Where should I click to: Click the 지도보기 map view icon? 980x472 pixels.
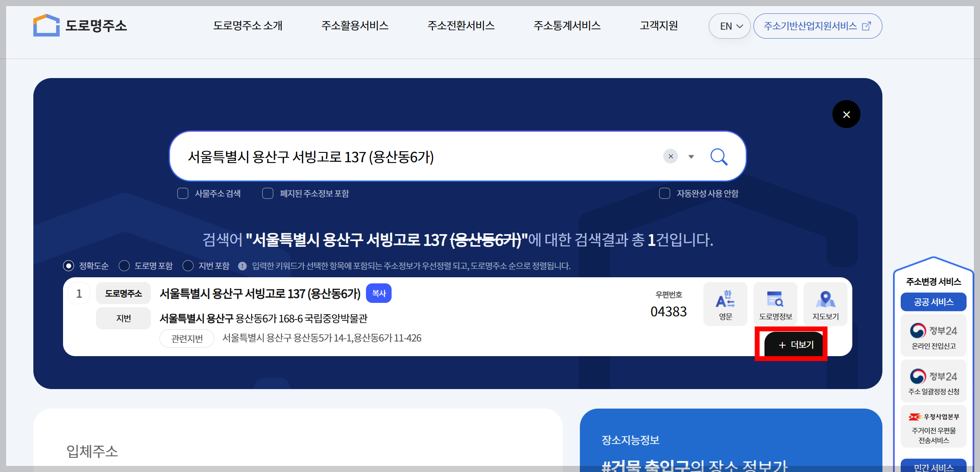point(825,304)
